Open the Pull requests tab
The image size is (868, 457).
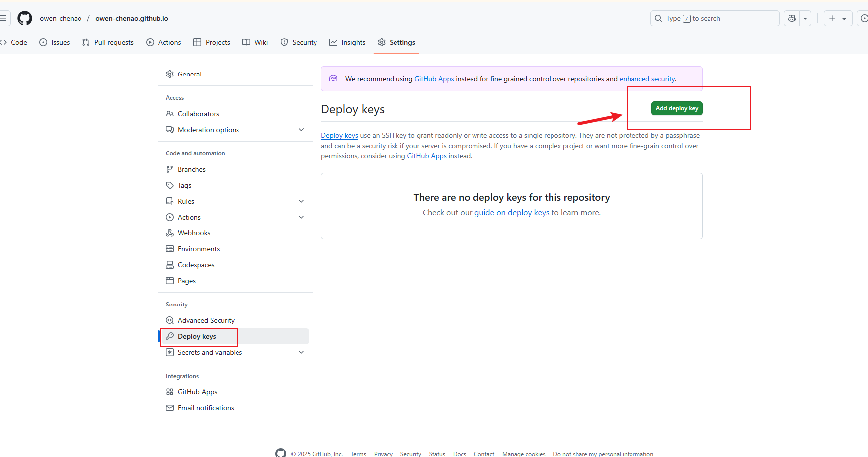pyautogui.click(x=108, y=42)
